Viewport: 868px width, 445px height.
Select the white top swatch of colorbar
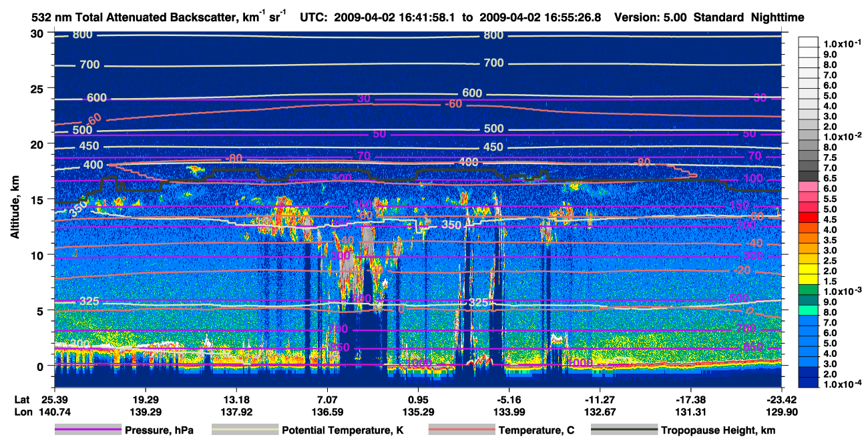[x=809, y=43]
